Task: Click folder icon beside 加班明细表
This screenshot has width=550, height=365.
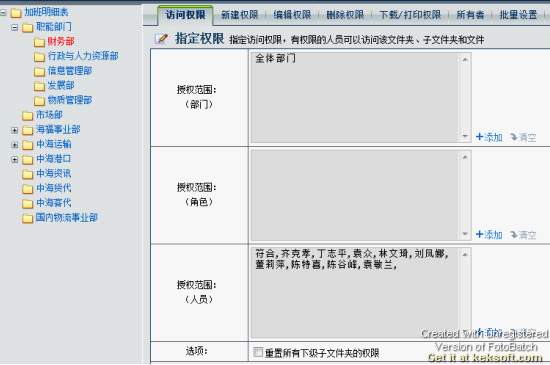Action: pyautogui.click(x=16, y=13)
